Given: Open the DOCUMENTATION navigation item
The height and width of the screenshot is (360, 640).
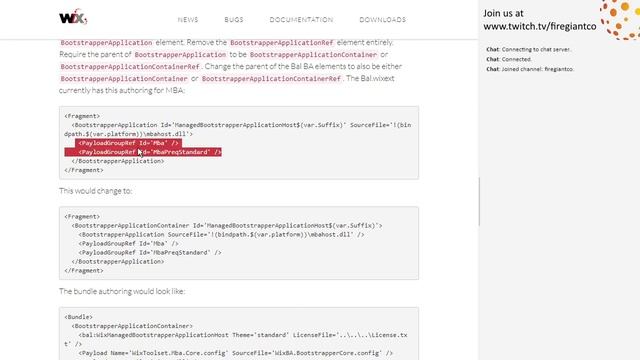Looking at the screenshot, I should (x=301, y=20).
